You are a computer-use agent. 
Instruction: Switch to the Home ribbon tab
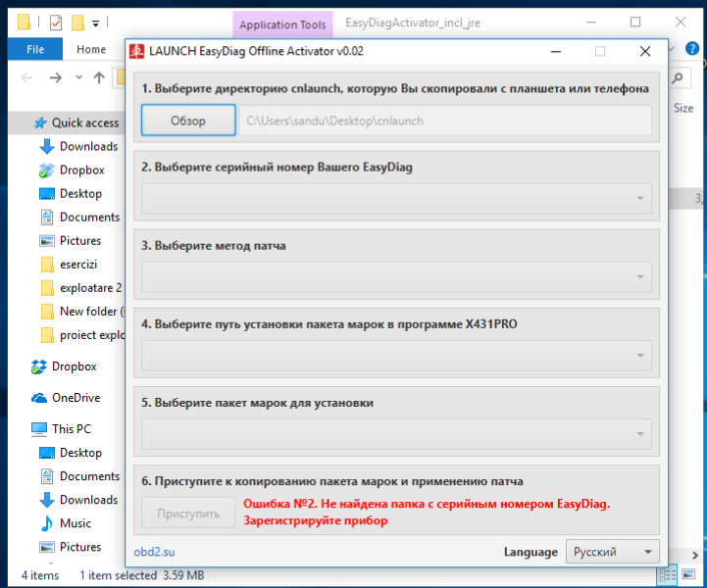point(91,49)
